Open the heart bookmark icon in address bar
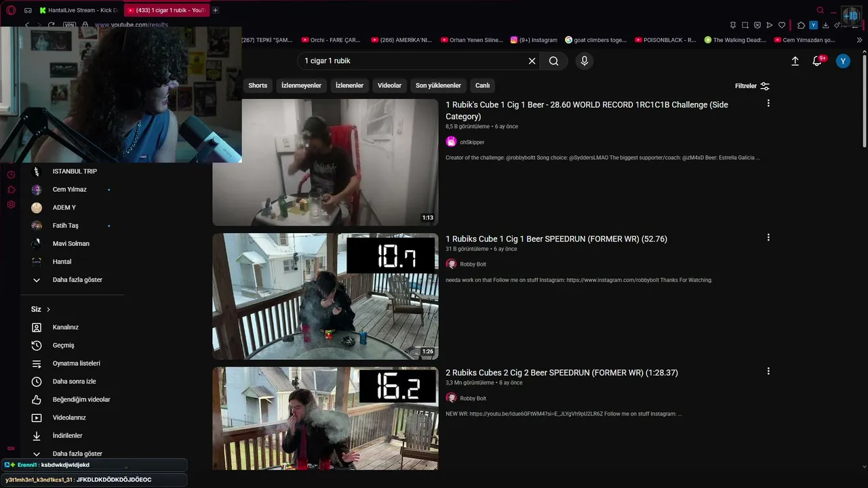 point(782,25)
